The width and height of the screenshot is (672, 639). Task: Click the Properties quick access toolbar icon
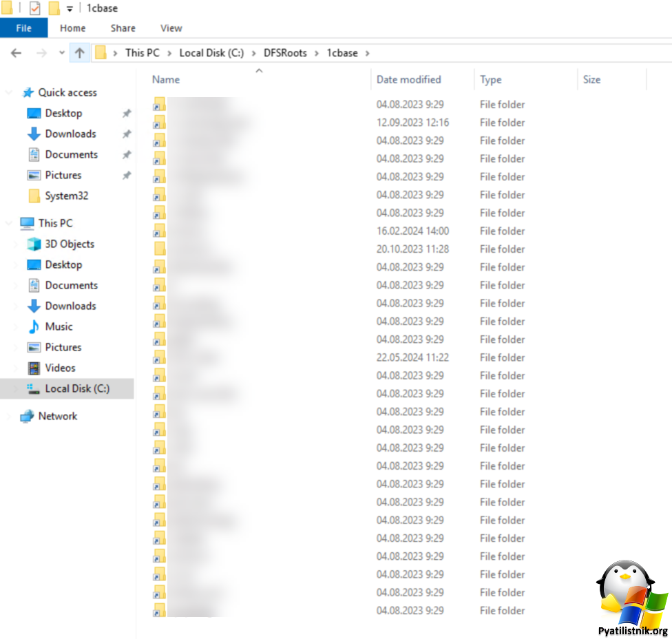click(x=34, y=8)
